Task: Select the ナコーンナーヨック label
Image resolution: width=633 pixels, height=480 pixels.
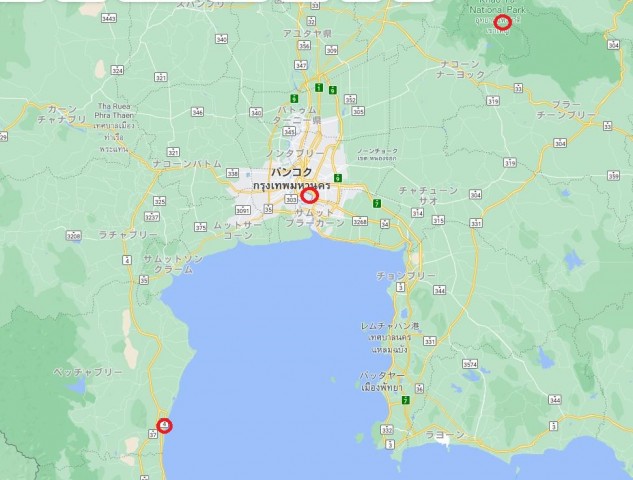Action: click(460, 69)
